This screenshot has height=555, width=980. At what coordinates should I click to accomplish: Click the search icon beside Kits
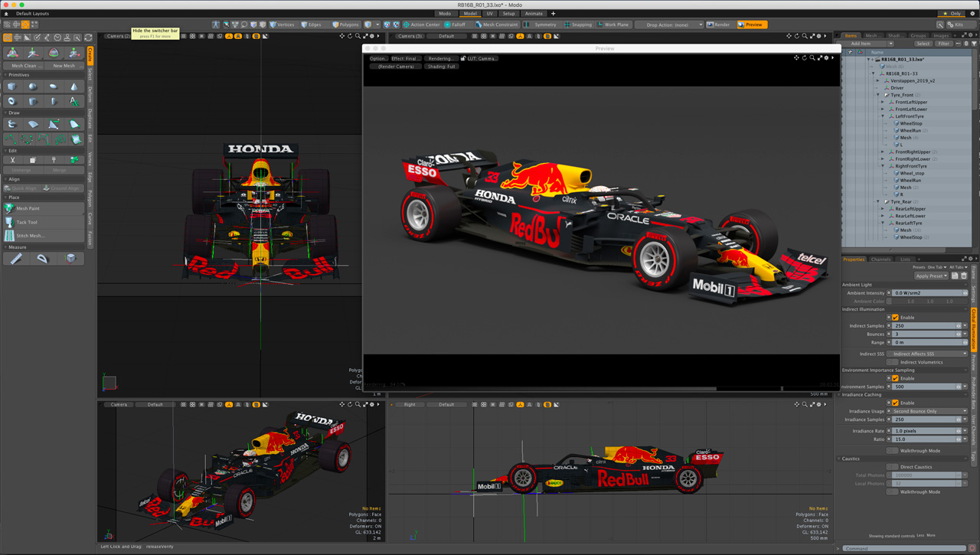(x=940, y=24)
